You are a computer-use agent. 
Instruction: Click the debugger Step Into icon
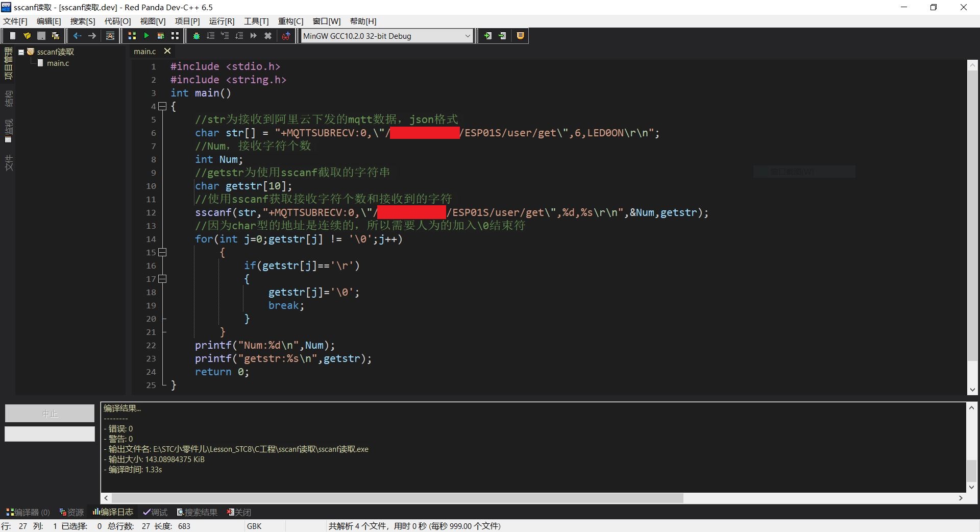(225, 36)
